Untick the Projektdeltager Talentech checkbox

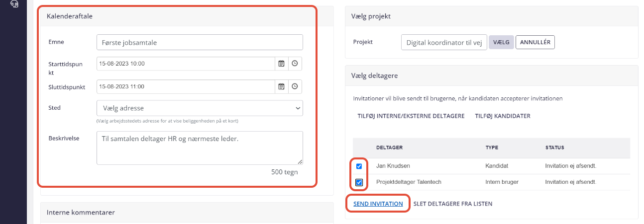tap(359, 182)
